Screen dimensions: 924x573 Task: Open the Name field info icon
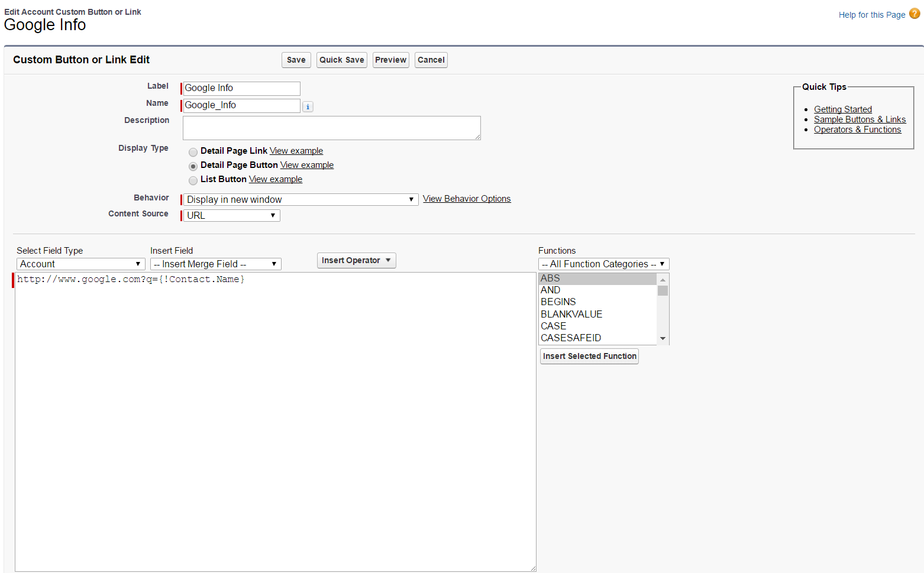[x=308, y=106]
